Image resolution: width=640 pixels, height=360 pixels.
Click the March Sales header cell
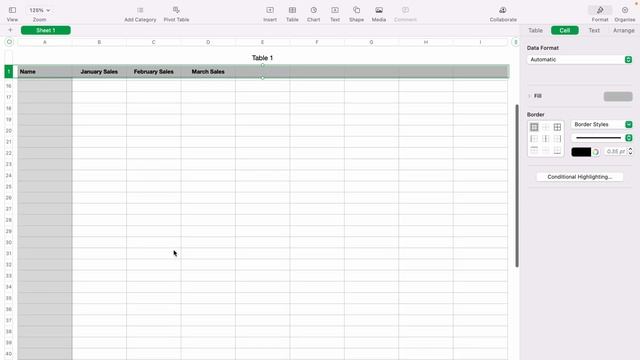(208, 71)
